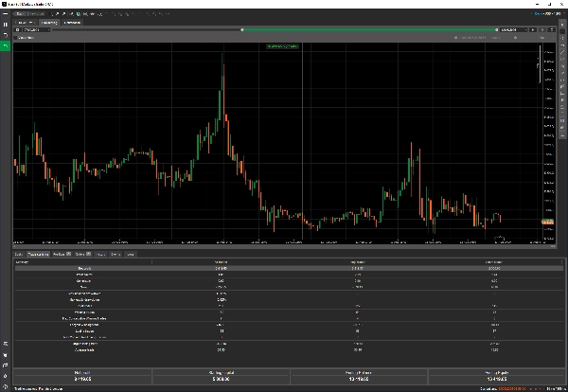Click the 5 000.00 starting capital value
Viewport: 568px width, 392px height.
pos(221,379)
